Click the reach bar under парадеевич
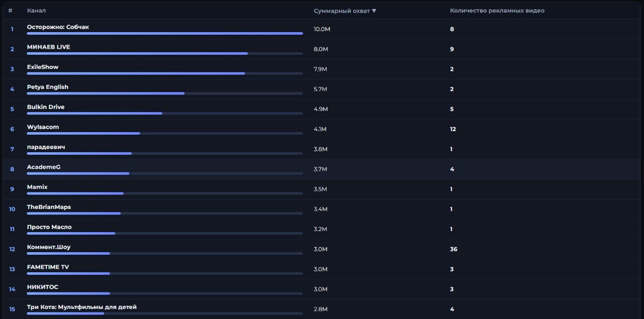This screenshot has height=319, width=644. (x=79, y=154)
